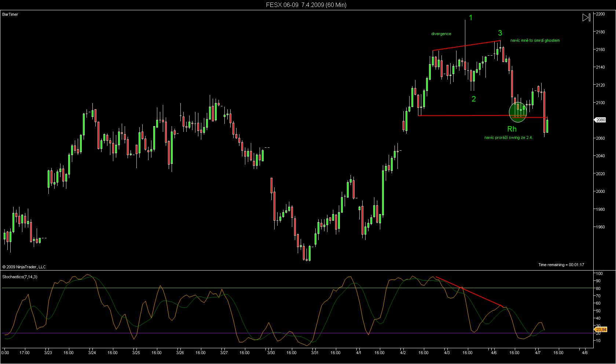Click the Stochastics(7,14,3) indicator label

[20, 277]
